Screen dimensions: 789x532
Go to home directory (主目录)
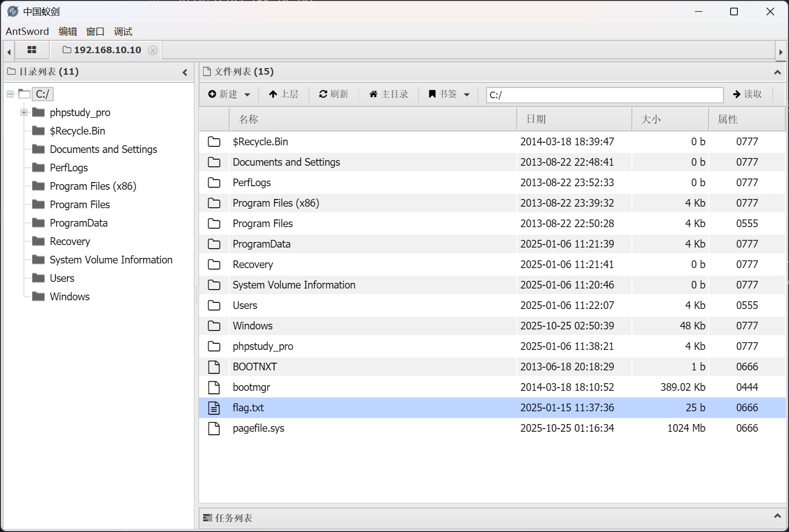(x=389, y=94)
